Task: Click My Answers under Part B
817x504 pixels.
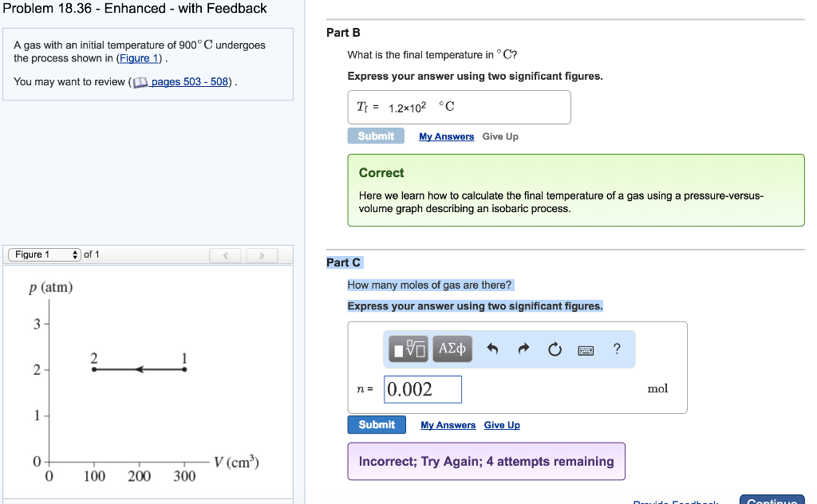Action: [x=446, y=136]
